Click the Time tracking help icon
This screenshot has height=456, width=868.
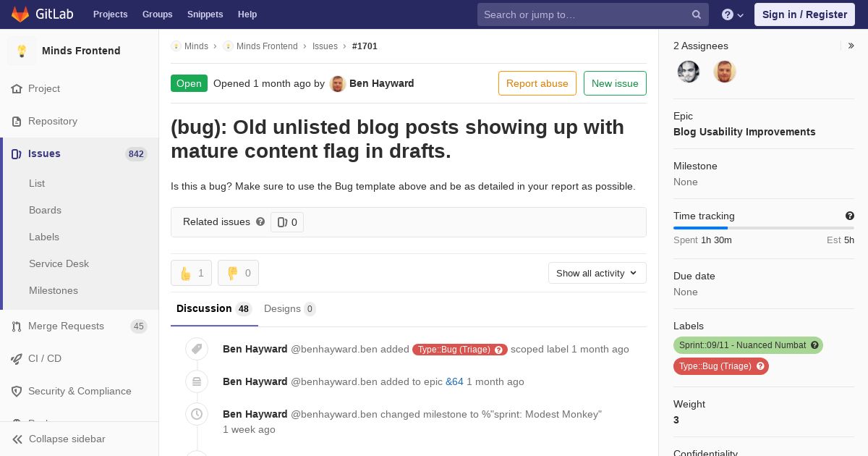[x=850, y=216]
